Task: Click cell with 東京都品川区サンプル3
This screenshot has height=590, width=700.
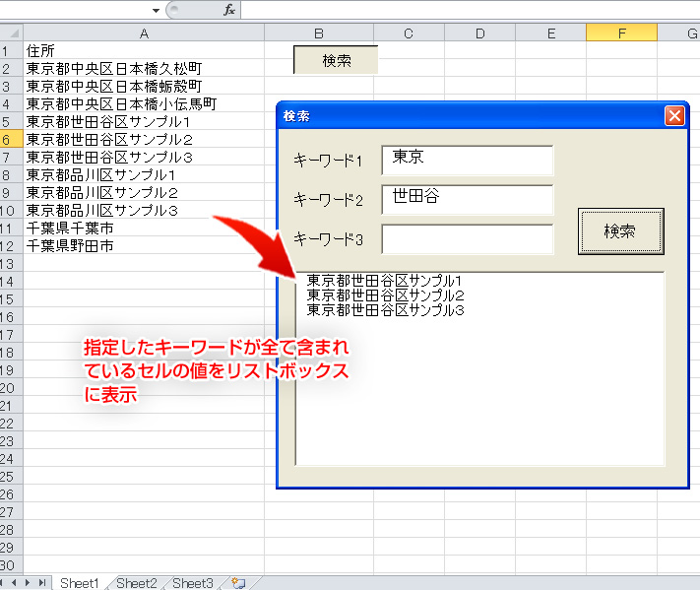Action: click(144, 211)
